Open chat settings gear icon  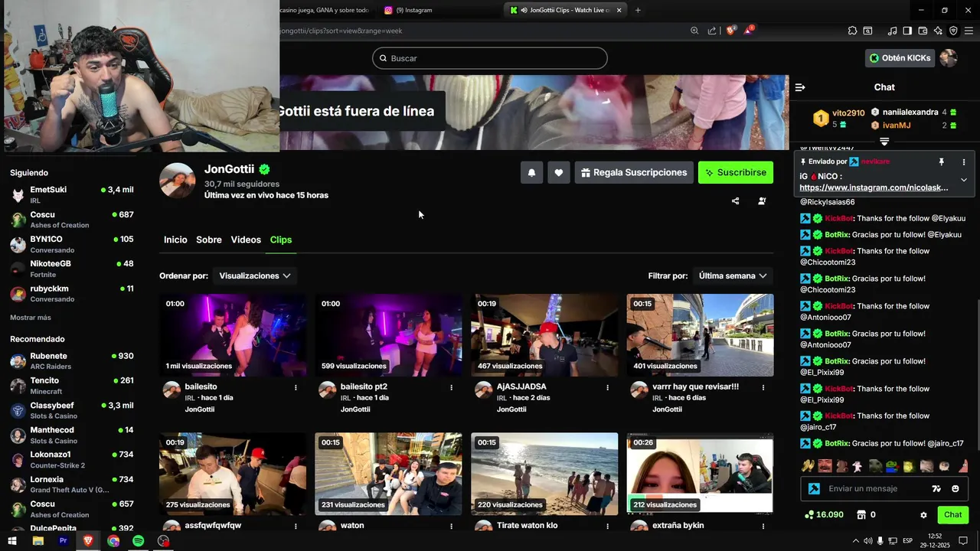point(923,515)
